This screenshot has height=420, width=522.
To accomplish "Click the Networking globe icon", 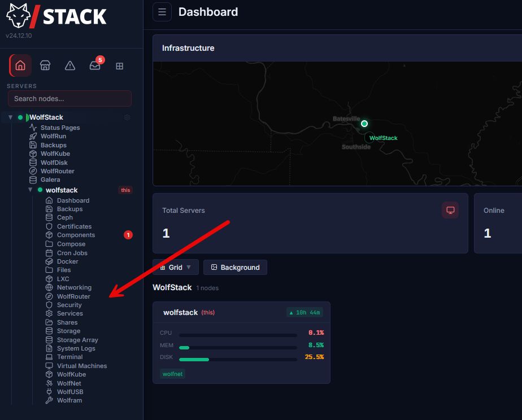I will (49, 287).
